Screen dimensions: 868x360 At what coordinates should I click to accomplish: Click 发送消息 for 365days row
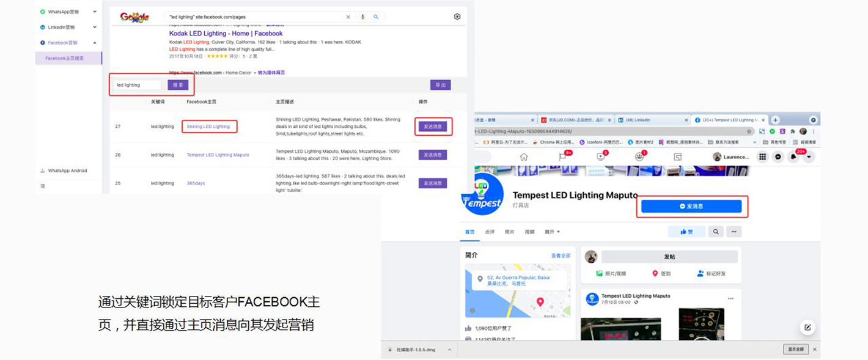point(433,183)
